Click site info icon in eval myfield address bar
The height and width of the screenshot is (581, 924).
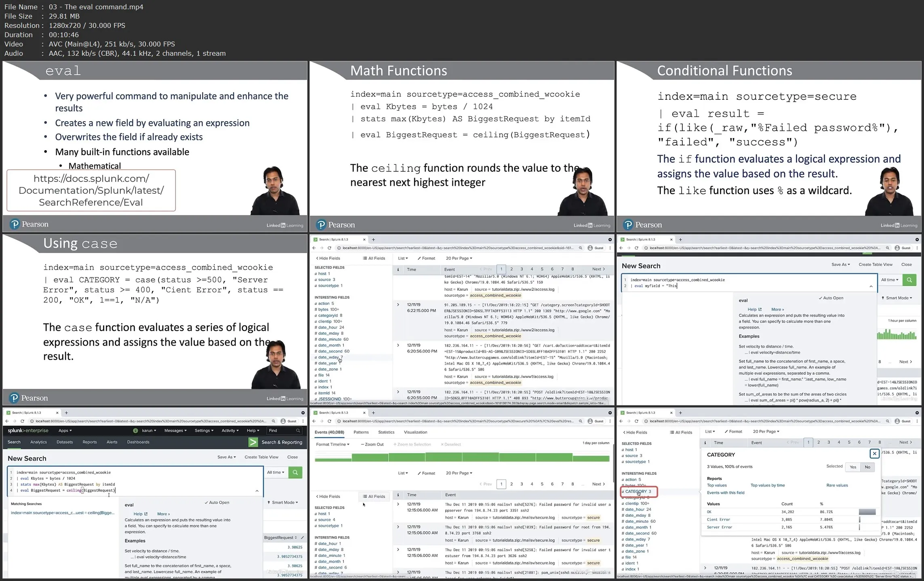coord(646,248)
